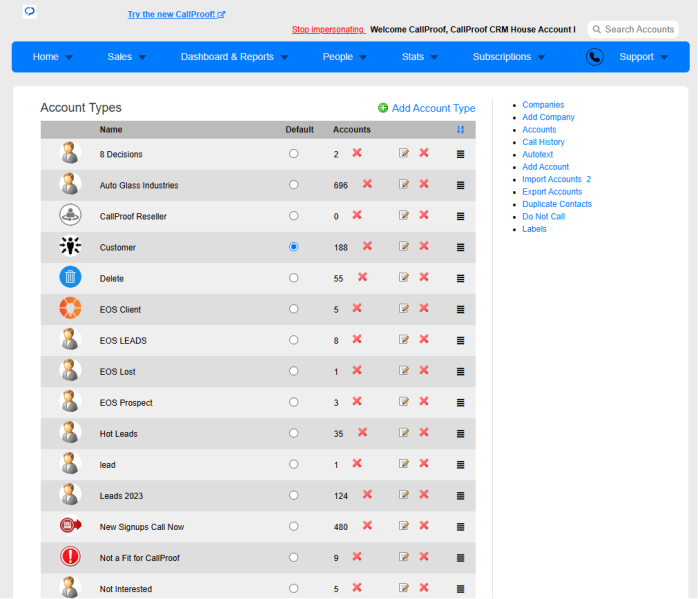Edit the lead account type
This screenshot has height=599, width=698.
tap(404, 464)
